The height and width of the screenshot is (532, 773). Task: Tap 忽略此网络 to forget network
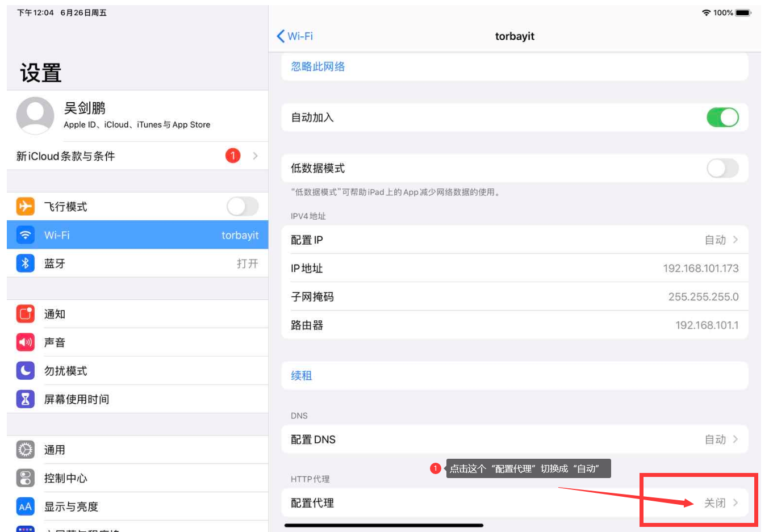pos(318,66)
